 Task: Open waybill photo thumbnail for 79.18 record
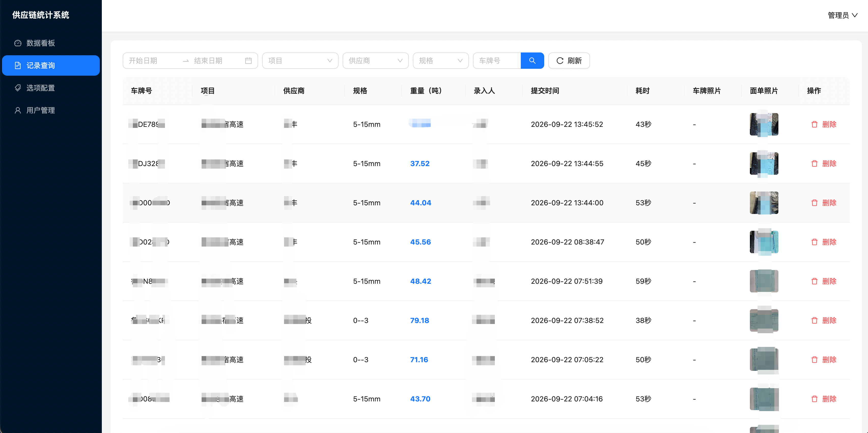click(764, 320)
